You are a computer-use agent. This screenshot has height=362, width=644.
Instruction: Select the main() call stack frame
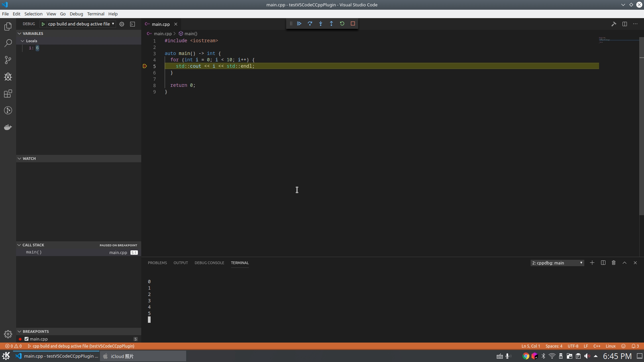pos(34,252)
